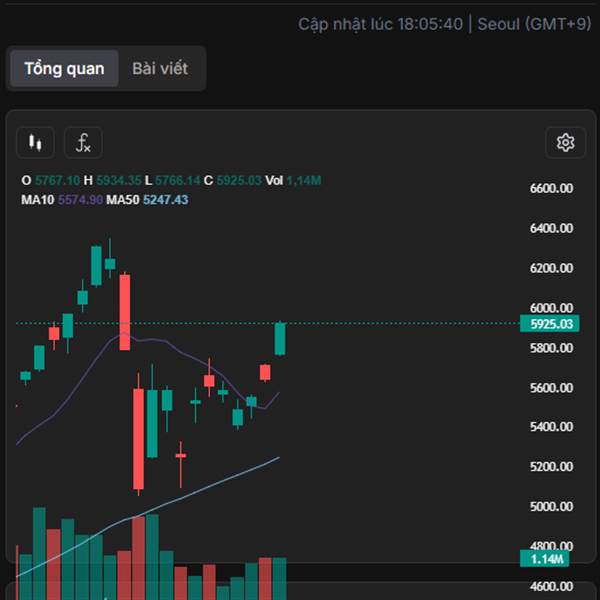Open the Bài viết tab
Screen dimensions: 600x600
point(160,69)
